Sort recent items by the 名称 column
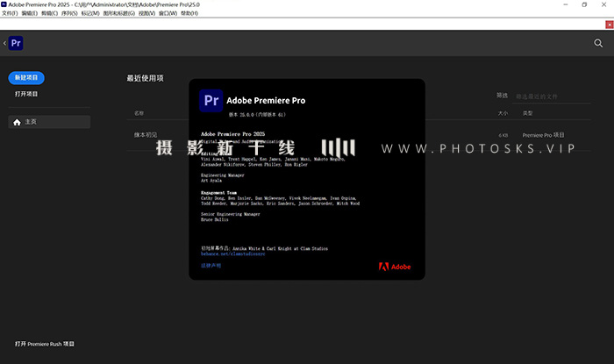Viewport: 614px width, 364px height. pyautogui.click(x=139, y=113)
